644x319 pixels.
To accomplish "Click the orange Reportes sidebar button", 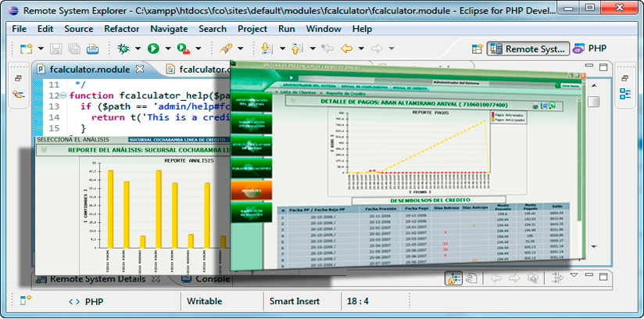I will click(x=252, y=189).
